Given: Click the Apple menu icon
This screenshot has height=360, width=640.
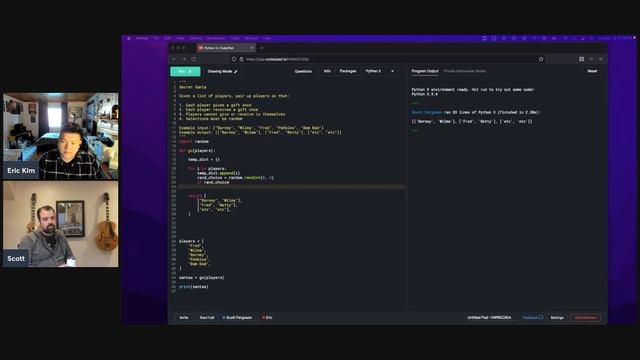Looking at the screenshot, I should [x=129, y=38].
